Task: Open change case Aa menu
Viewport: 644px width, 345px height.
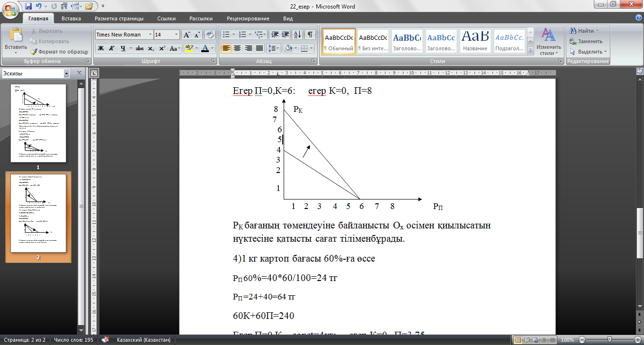Action: (x=175, y=48)
